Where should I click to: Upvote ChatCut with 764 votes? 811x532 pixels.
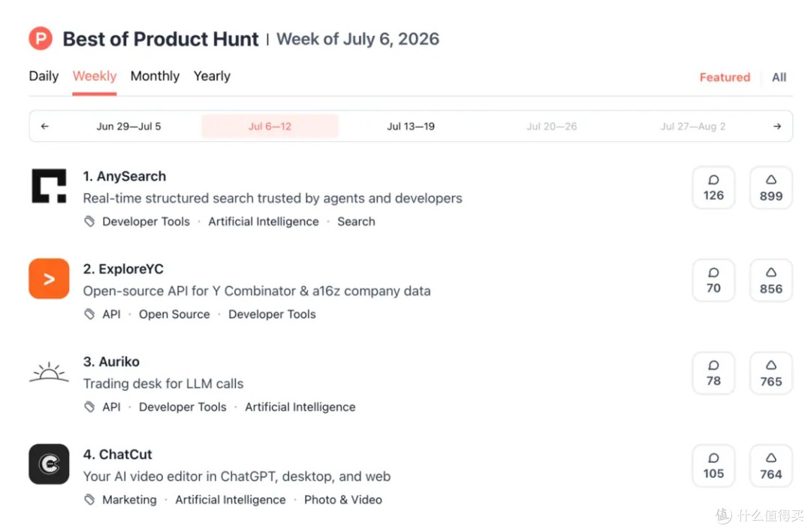coord(770,466)
